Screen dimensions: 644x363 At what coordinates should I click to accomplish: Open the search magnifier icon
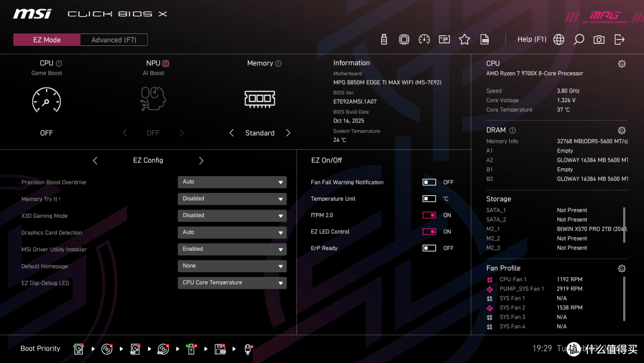tap(578, 39)
